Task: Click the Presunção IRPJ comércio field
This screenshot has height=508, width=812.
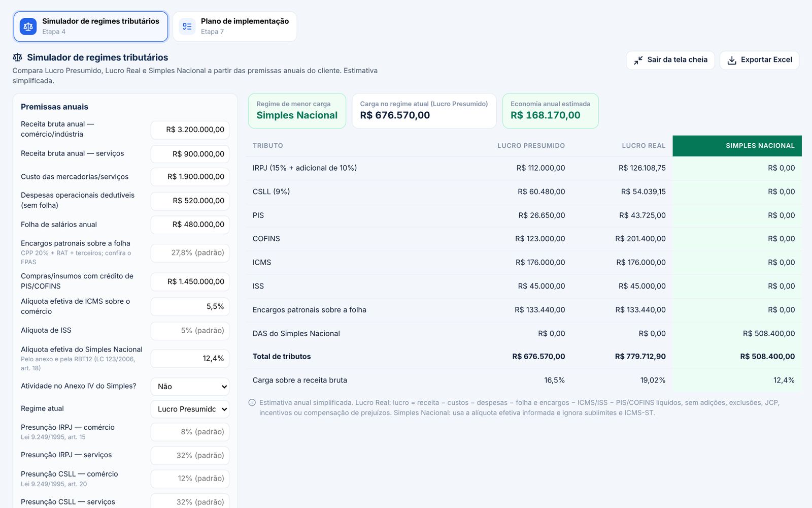Action: tap(190, 432)
